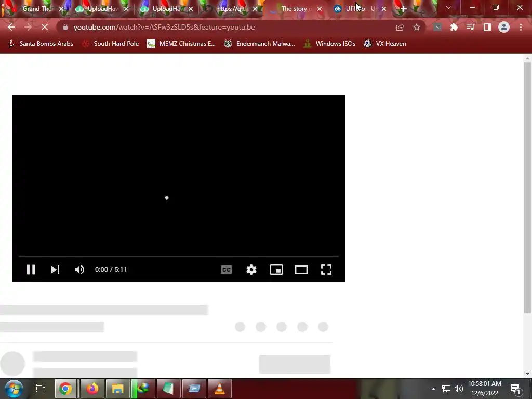Screen dimensions: 532x399
Task: Bookmark this page with star icon
Action: (417, 28)
